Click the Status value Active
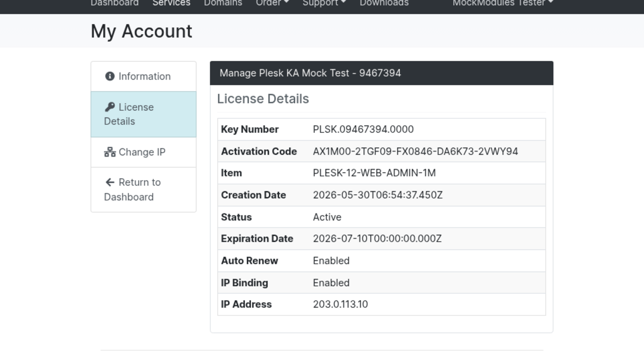Screen dimensions: 644x362 click(327, 217)
